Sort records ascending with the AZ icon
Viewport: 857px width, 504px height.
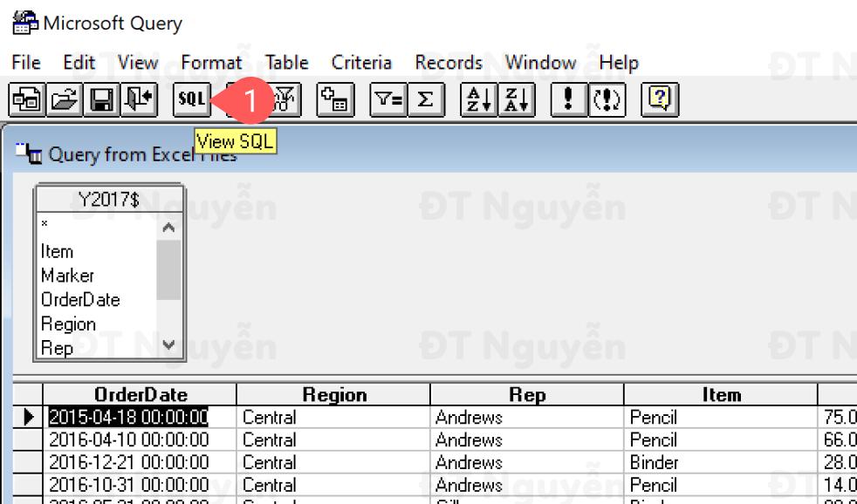pos(481,99)
